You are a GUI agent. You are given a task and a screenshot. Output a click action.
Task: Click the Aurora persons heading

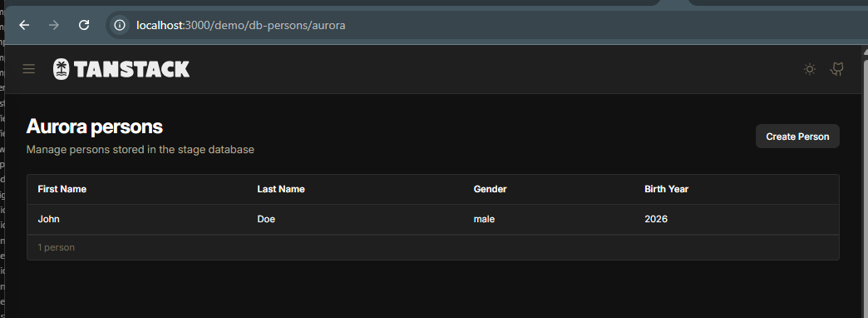95,127
